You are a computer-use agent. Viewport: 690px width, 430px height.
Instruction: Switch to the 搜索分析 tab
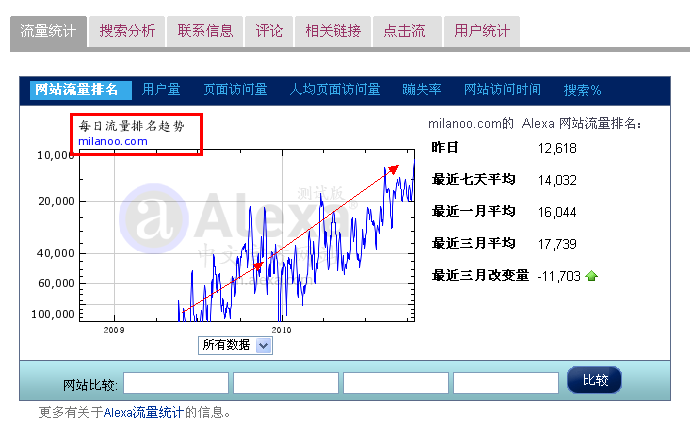tap(127, 31)
